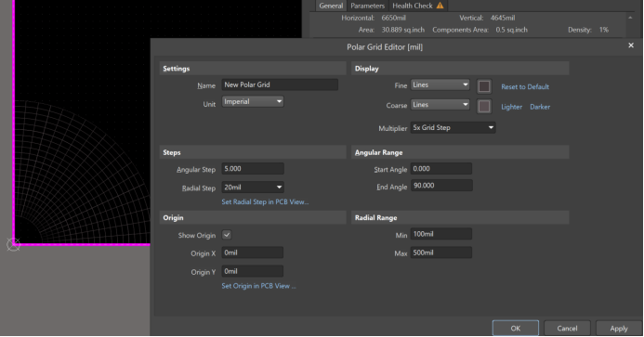Close the Polar Grid Editor dialog
Screen dimensions: 644x337
[631, 45]
